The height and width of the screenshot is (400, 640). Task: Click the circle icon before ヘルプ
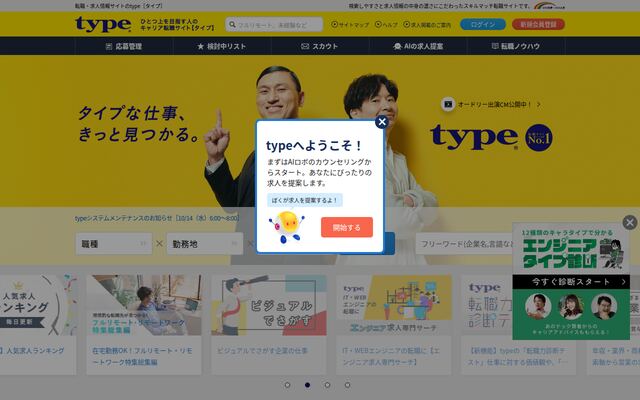tap(378, 24)
